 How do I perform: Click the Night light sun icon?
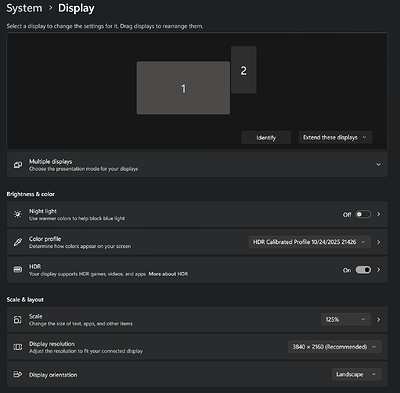[18, 214]
